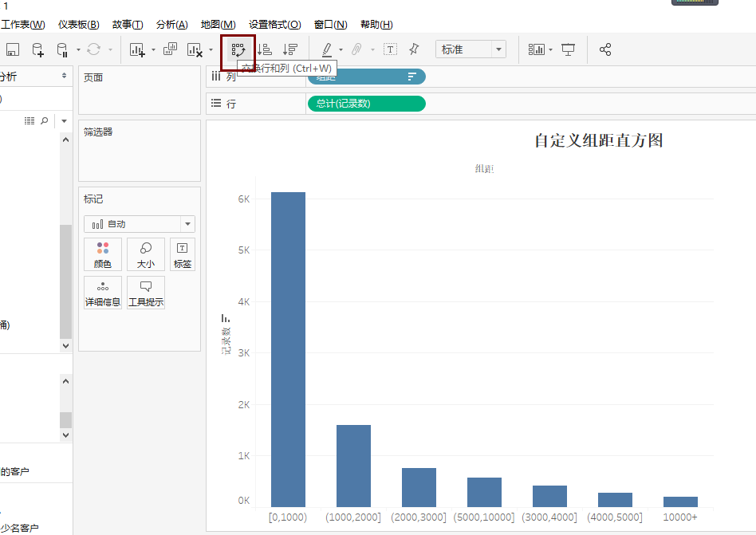This screenshot has width=756, height=535.
Task: Click the Swap rows and columns icon
Action: [x=238, y=49]
